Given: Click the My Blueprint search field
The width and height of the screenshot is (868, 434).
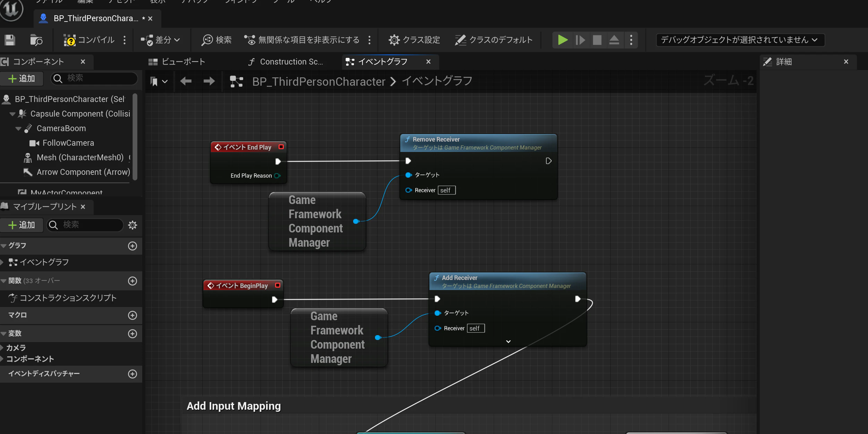Looking at the screenshot, I should 85,225.
